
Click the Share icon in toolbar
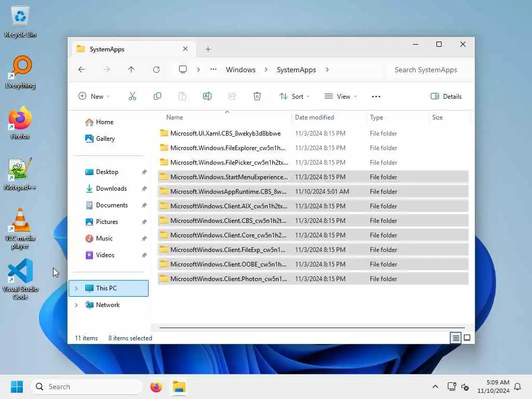[x=232, y=96]
